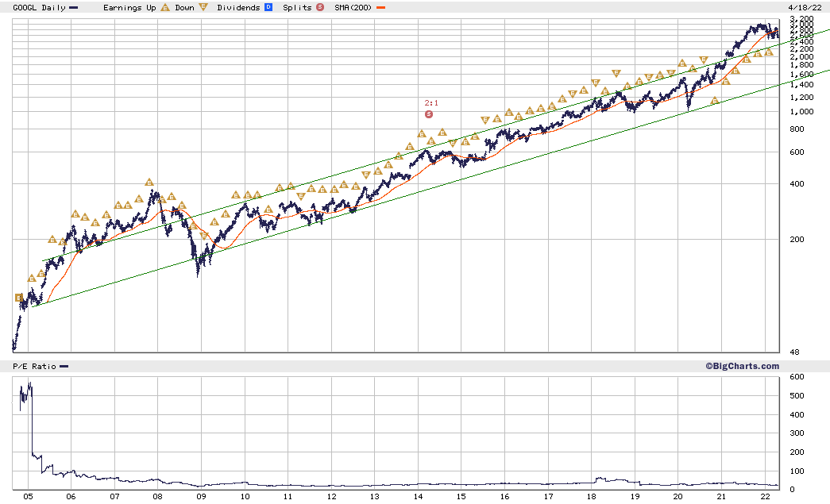
Task: Select the blue Dividends D legend icon
Action: pos(268,7)
